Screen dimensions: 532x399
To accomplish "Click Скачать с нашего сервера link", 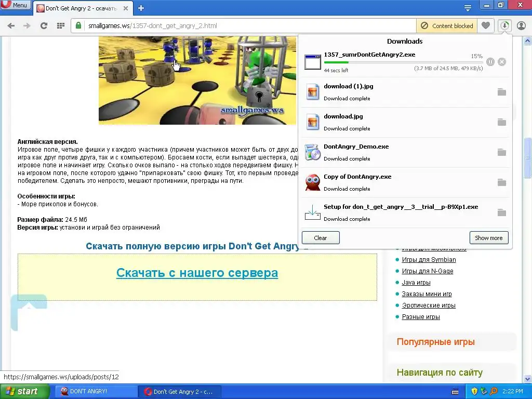I will [197, 273].
